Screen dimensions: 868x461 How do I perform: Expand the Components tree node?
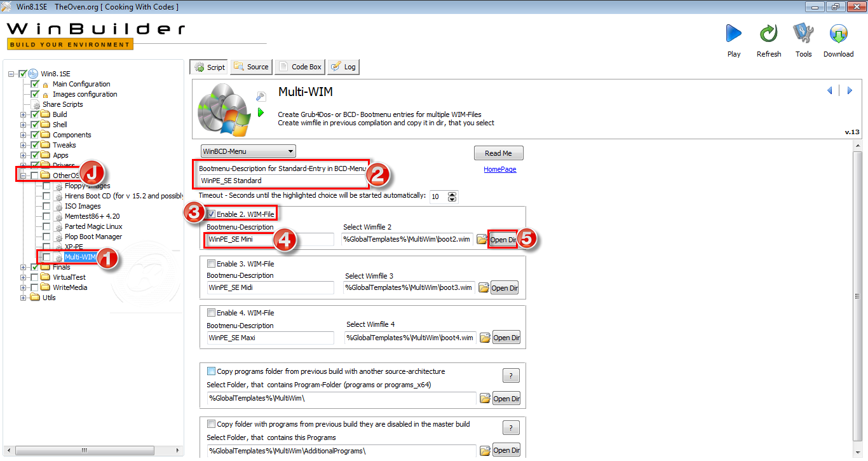point(24,135)
